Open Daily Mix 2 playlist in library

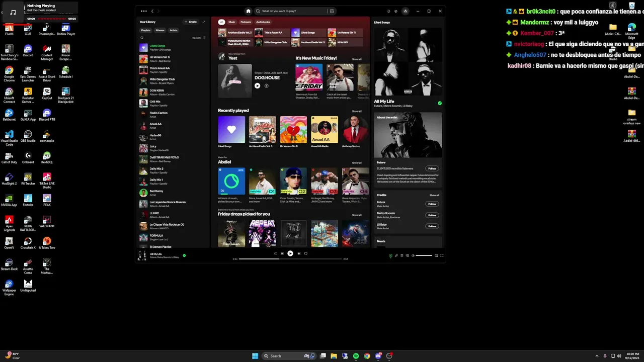174,170
